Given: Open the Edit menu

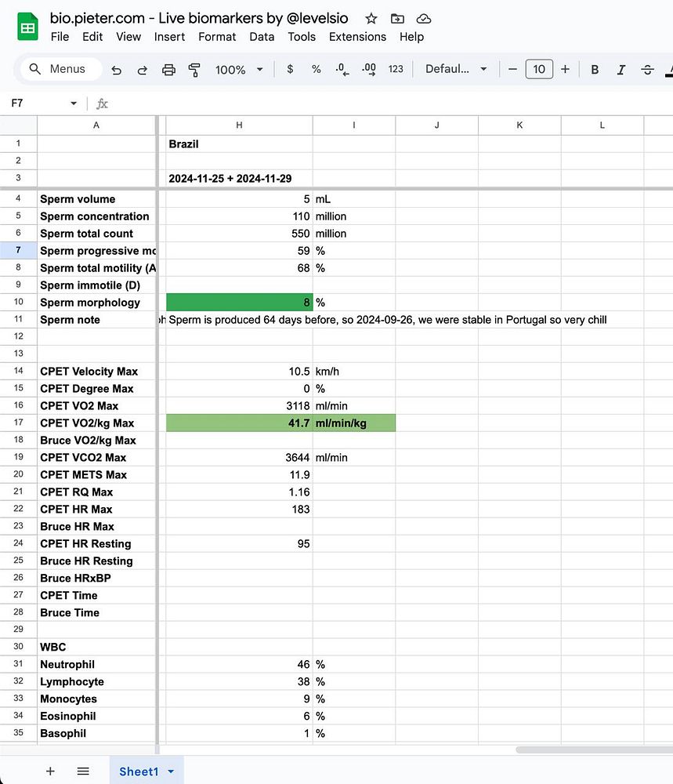Looking at the screenshot, I should 92,37.
